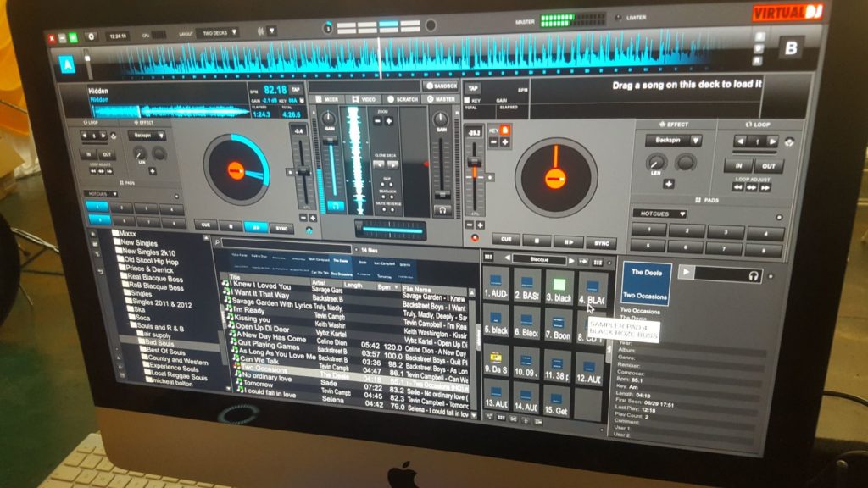Screen dimensions: 868x488
Task: Adjust the crossfader slider
Action: tap(391, 229)
